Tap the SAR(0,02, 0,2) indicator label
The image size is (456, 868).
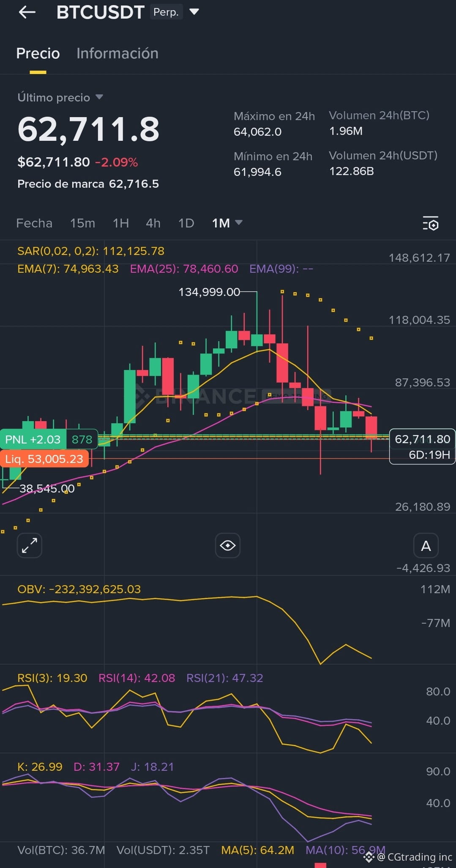point(91,251)
